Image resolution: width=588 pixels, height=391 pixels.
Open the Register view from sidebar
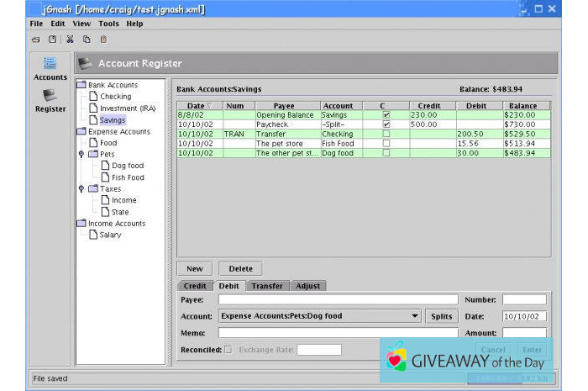coord(50,100)
